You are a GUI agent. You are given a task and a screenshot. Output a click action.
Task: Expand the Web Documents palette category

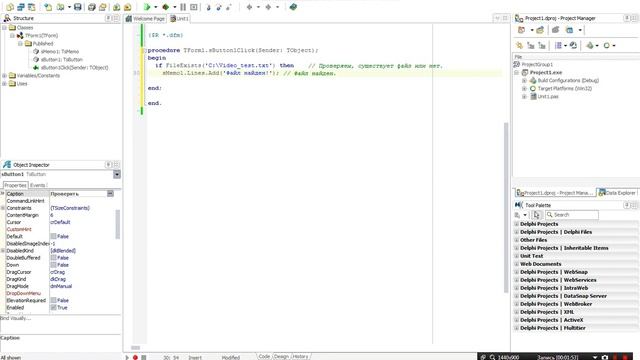point(516,264)
